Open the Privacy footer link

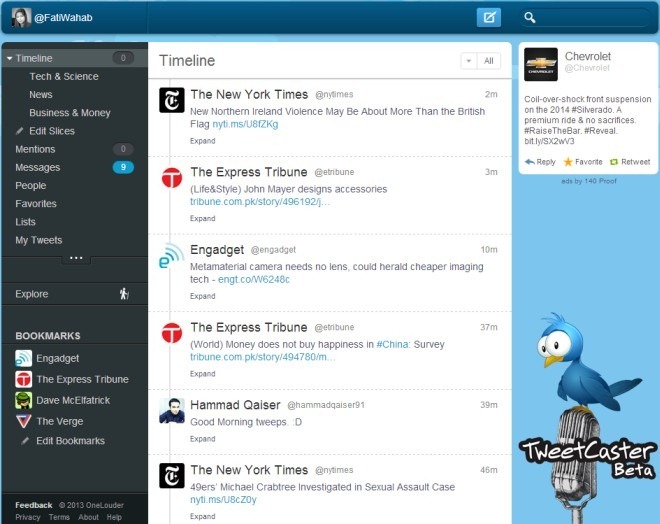pos(28,517)
